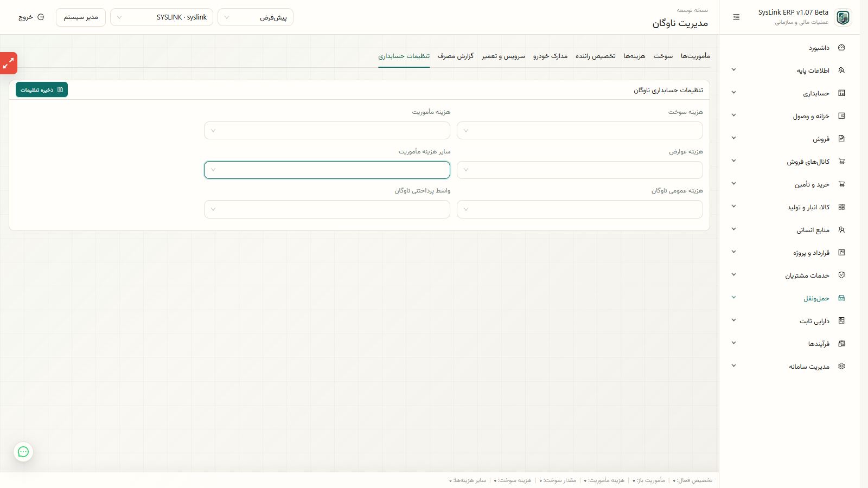Click the هزینه سوخت status bar entry
Image resolution: width=868 pixels, height=488 pixels.
(x=513, y=480)
